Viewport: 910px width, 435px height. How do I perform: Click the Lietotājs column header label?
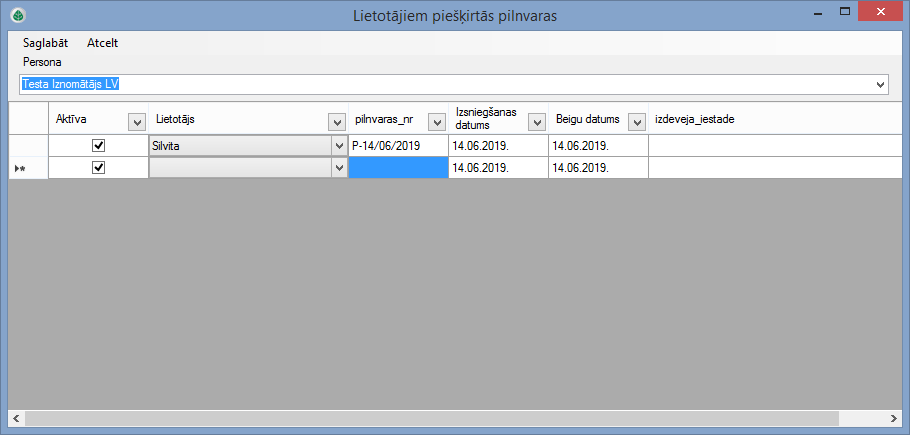coord(175,119)
